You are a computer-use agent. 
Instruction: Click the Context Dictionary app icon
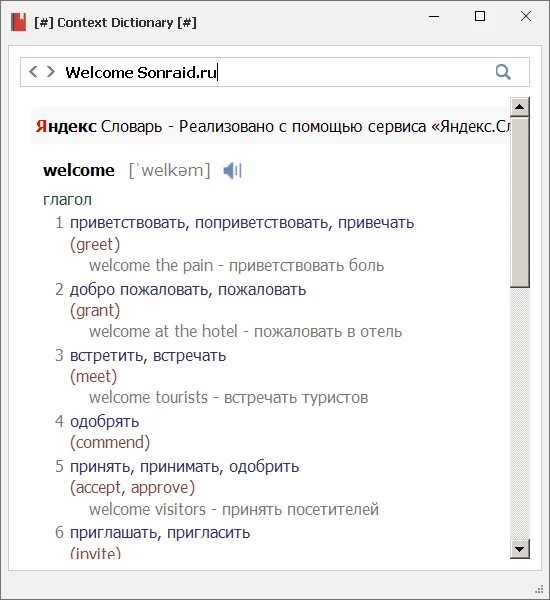18,22
